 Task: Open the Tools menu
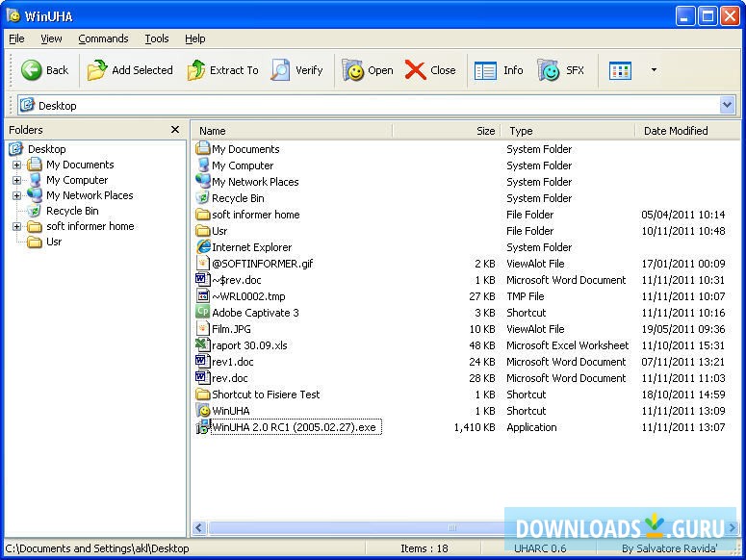point(157,38)
